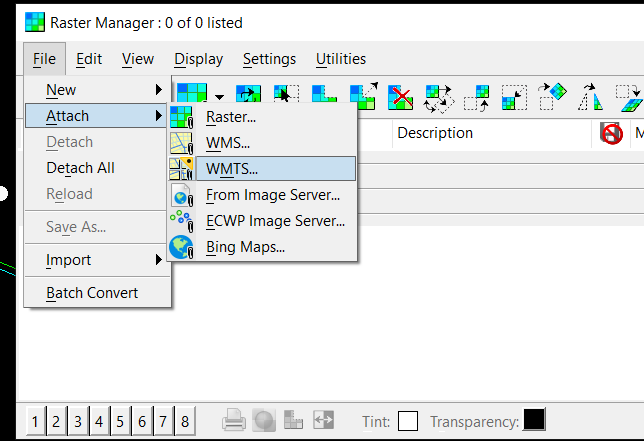Click the WMTS tiled map icon
Screen dimensions: 644x441
pyautogui.click(x=182, y=169)
